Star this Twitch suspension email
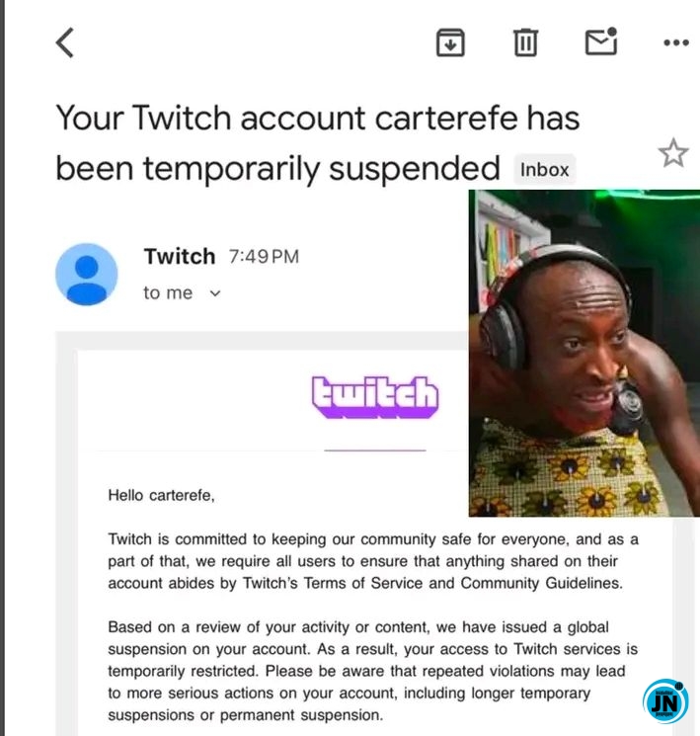This screenshot has width=700, height=736. 673,152
